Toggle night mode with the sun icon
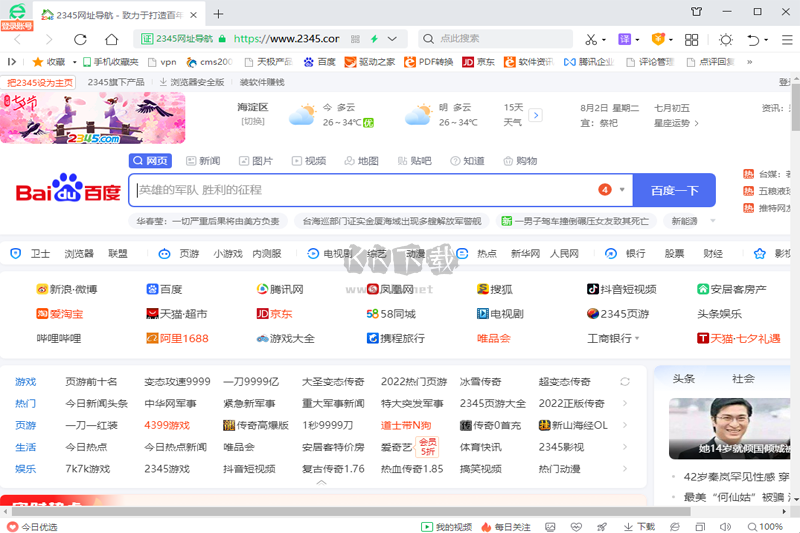Screen dimensions: 800x533 (x=725, y=39)
